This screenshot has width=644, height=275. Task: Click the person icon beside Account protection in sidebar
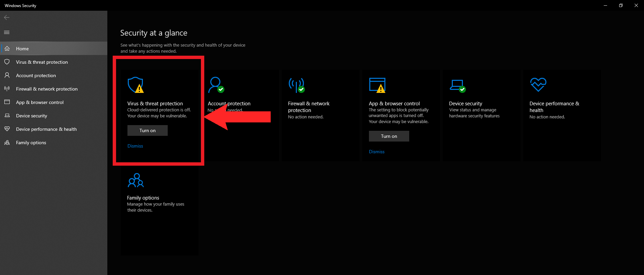click(x=7, y=75)
